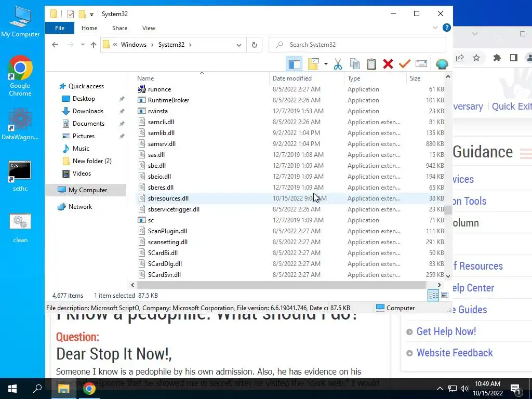532x399 pixels.
Task: Open dropdown arrow next to folder view icon
Action: [326, 64]
